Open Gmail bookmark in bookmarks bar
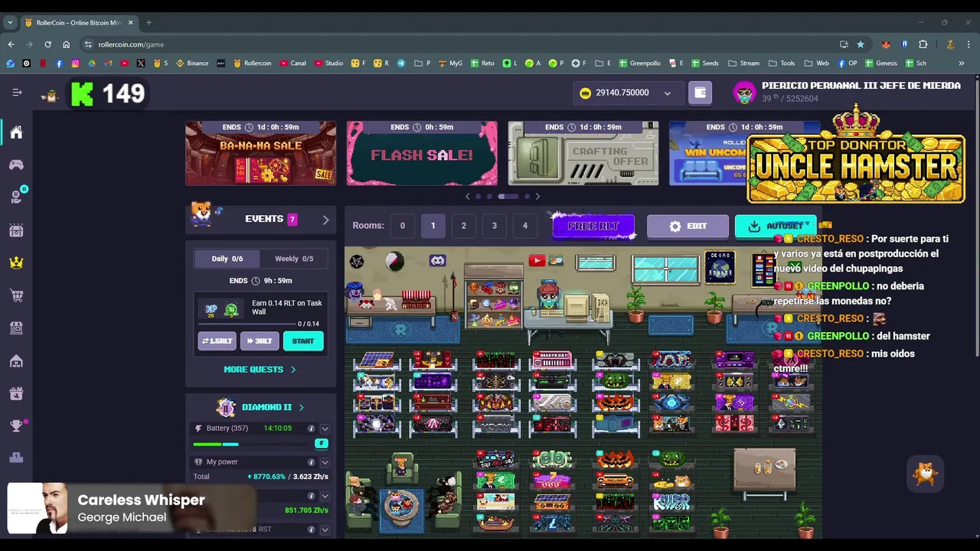The width and height of the screenshot is (980, 551). [108, 63]
